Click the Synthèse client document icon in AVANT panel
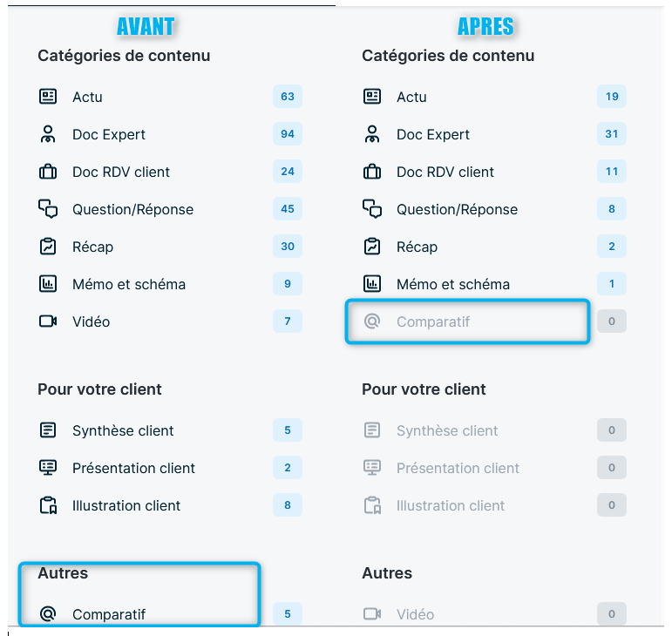This screenshot has width=672, height=636. point(48,430)
